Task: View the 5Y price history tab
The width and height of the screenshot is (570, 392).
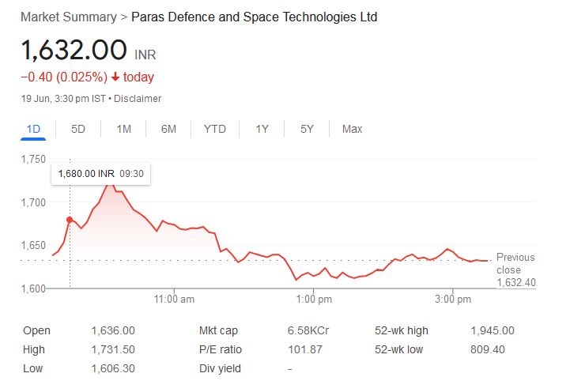Action: (x=308, y=129)
